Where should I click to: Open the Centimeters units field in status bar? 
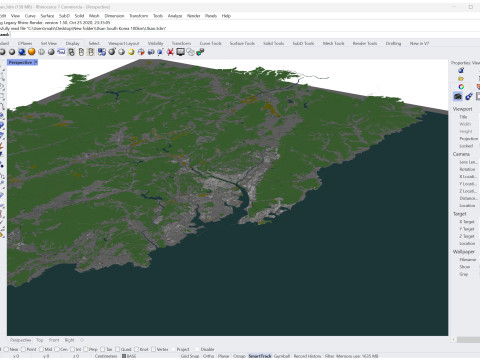106,356
